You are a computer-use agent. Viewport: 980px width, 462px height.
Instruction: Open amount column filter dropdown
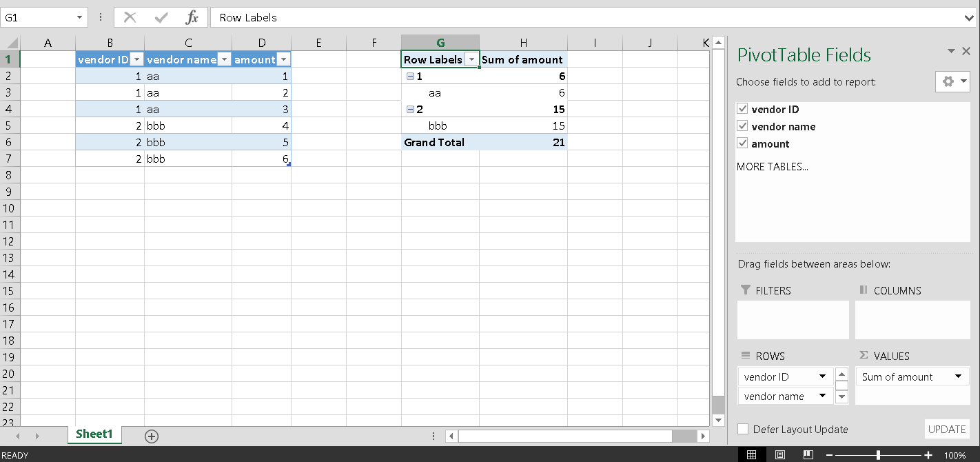tap(283, 60)
